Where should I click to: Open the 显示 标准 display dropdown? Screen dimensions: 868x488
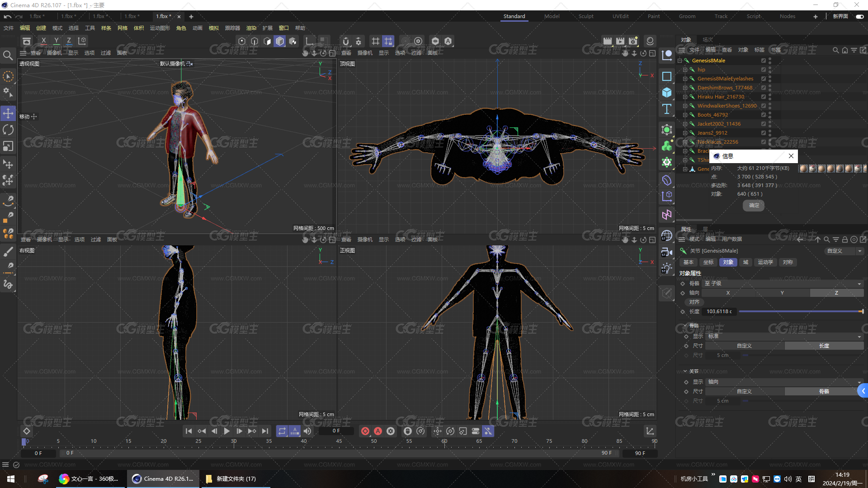coord(785,336)
